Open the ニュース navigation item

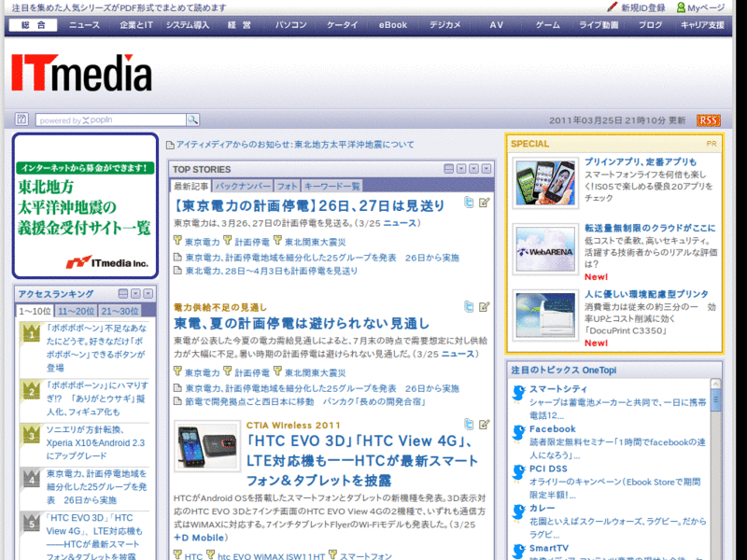click(84, 25)
